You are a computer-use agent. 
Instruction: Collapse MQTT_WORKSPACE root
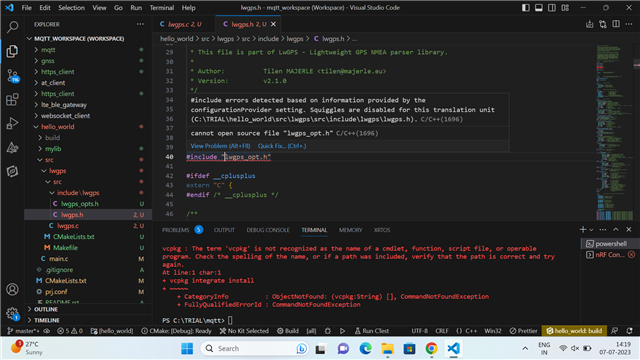pos(29,39)
